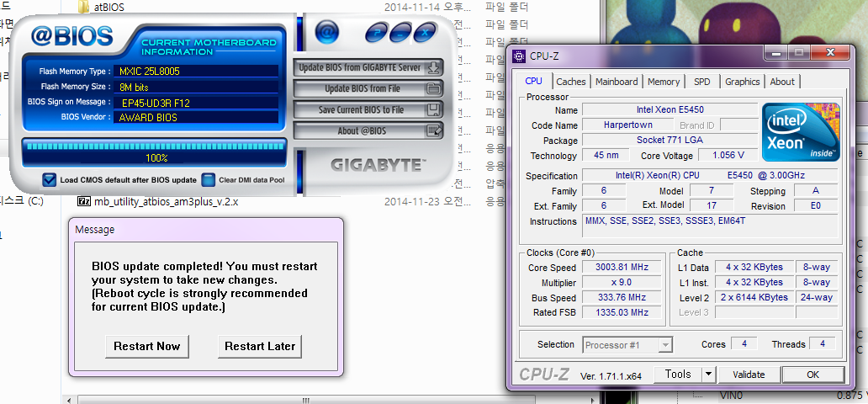Click the 7z archive icon of mb_utility file

coord(83,202)
